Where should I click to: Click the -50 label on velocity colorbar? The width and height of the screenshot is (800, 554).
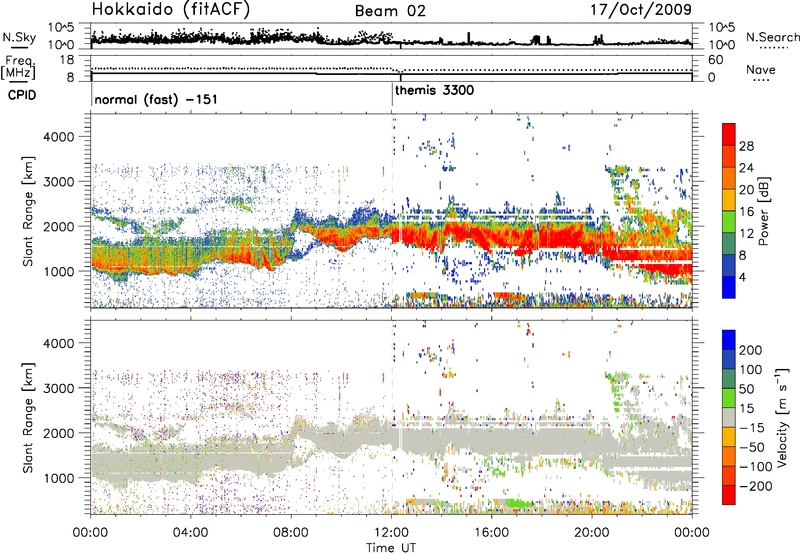[x=752, y=447]
